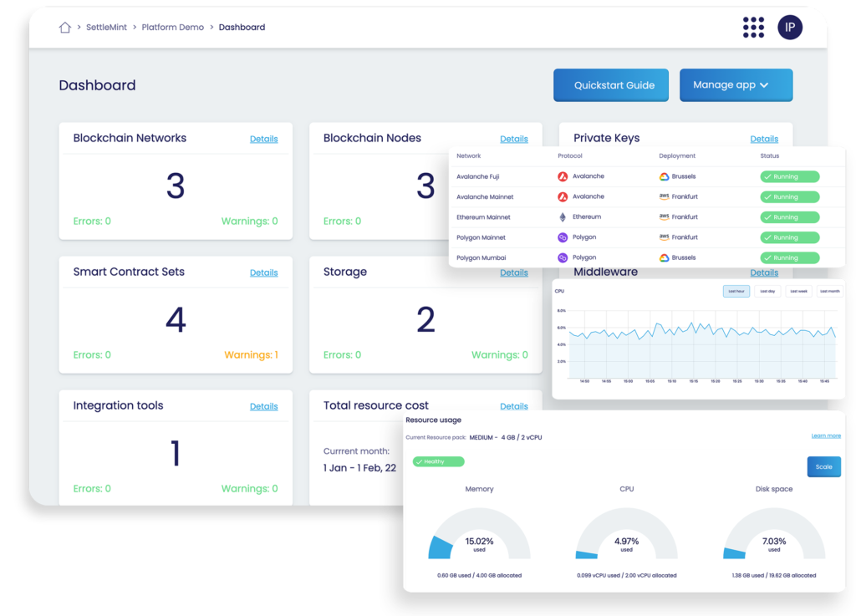Click Running status badge for Avalanche Mainnet
Screen dimensions: 856x616
pos(790,197)
